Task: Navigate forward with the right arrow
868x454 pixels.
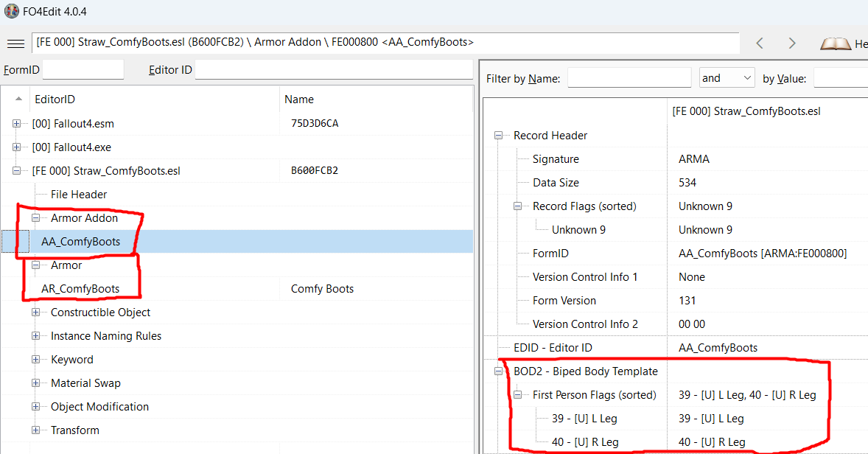Action: [x=791, y=43]
